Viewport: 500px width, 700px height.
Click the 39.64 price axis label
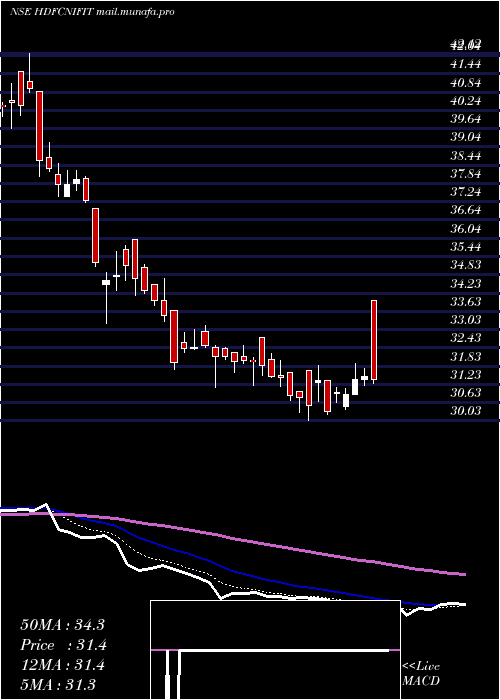click(466, 119)
